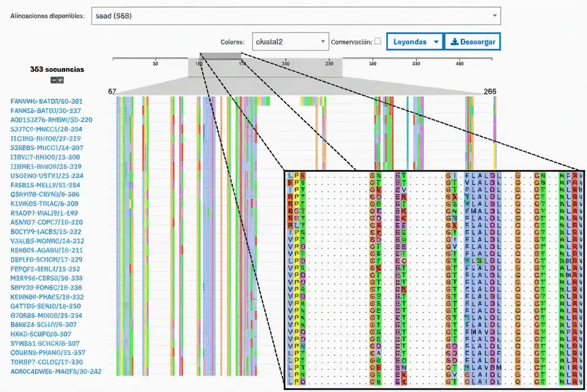Expand the Leyendas dropdown menu
This screenshot has width=587, height=392.
coord(414,42)
